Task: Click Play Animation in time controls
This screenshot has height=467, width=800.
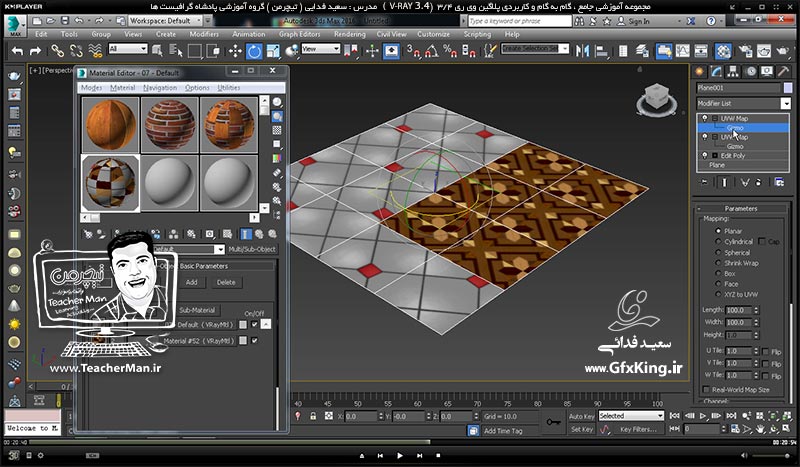Action: point(704,416)
